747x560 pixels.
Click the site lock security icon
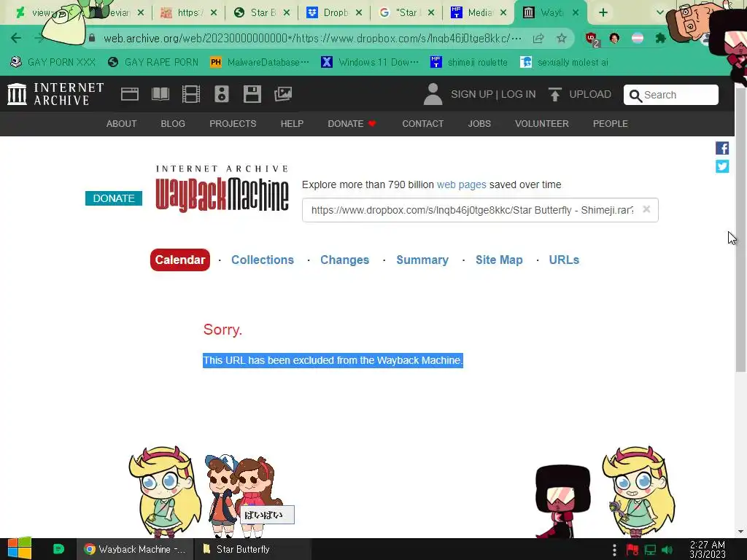[x=92, y=38]
